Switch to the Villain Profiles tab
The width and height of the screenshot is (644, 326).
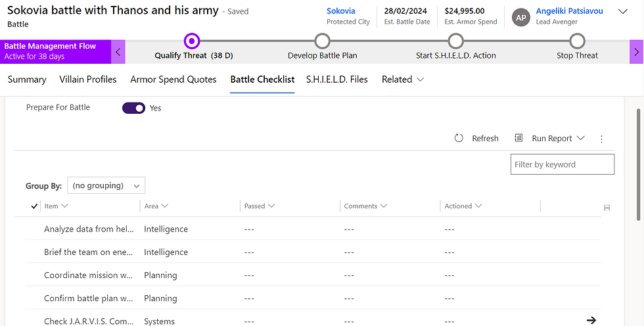tap(88, 80)
